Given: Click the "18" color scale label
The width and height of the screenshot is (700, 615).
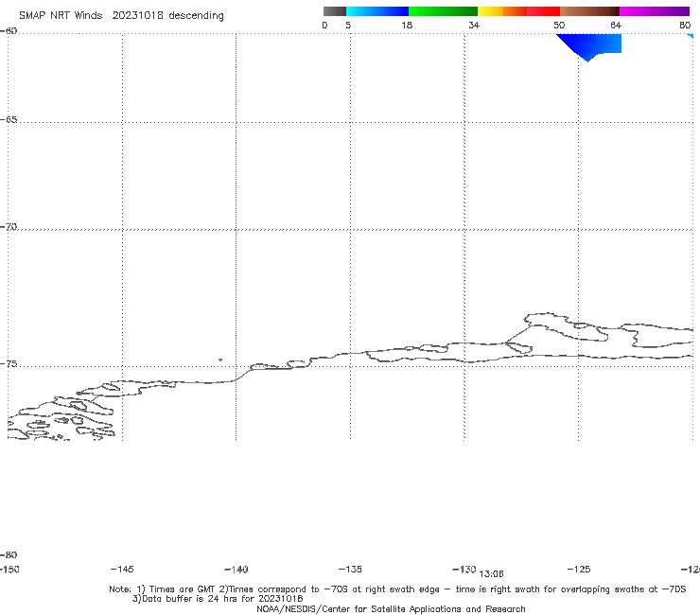Looking at the screenshot, I should (407, 25).
